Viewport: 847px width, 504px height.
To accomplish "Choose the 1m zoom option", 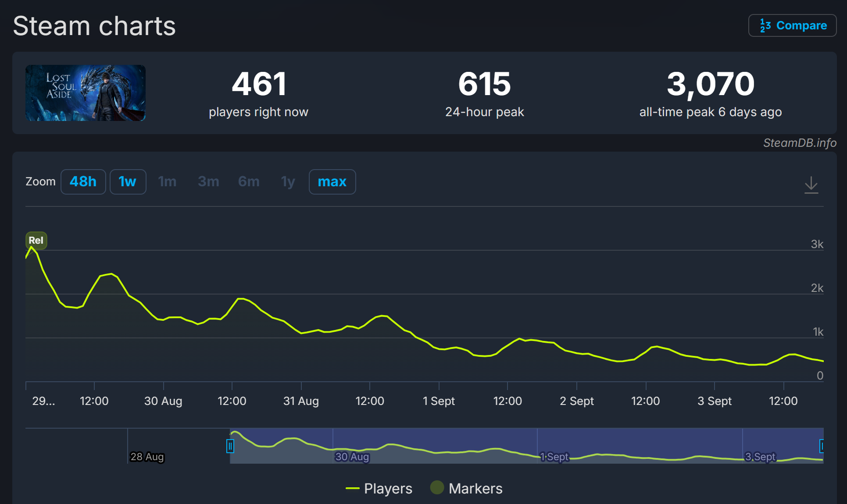I will (167, 181).
